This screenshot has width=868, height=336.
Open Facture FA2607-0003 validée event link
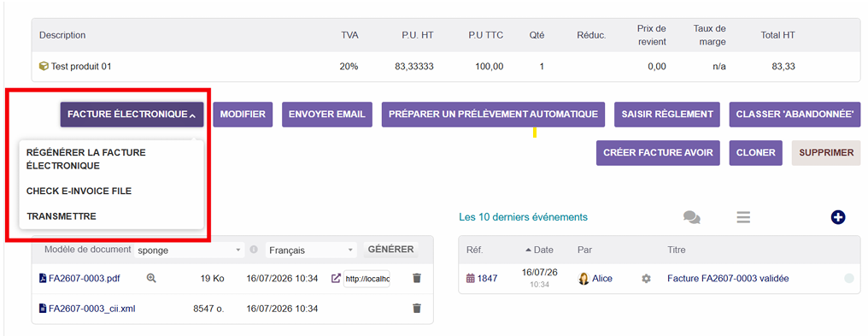[x=728, y=279]
